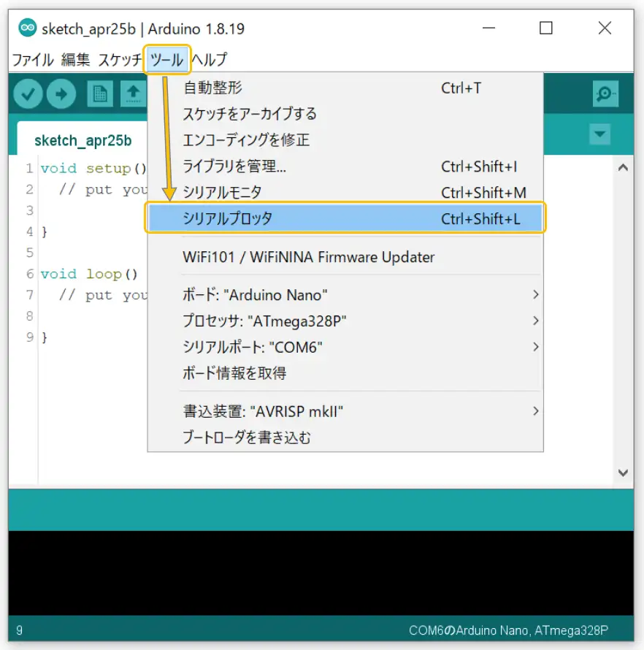The width and height of the screenshot is (644, 650).
Task: Click the Arduino logo in title bar
Action: click(x=27, y=28)
